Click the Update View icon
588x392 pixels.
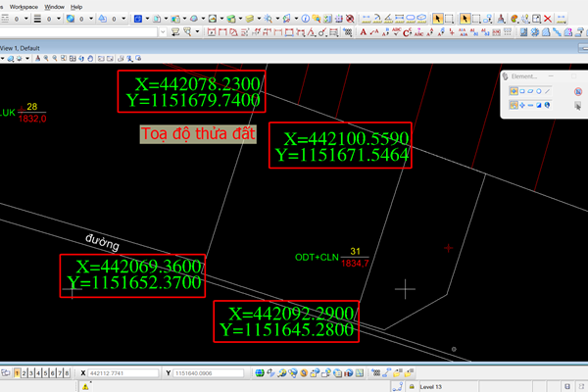point(37,59)
